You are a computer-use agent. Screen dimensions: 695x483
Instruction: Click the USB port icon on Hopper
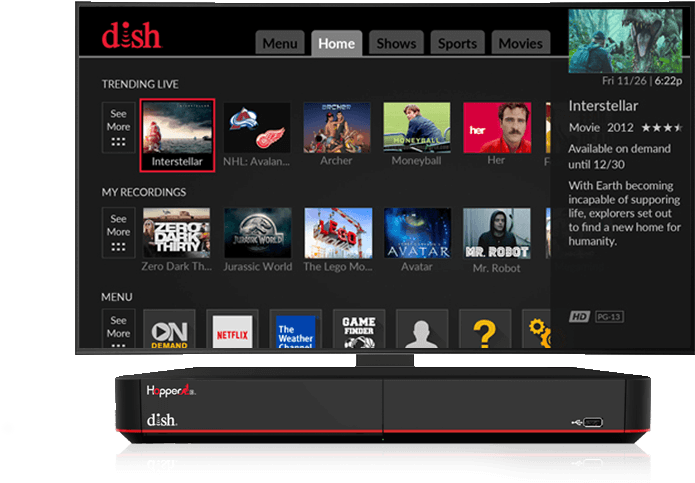coord(588,422)
